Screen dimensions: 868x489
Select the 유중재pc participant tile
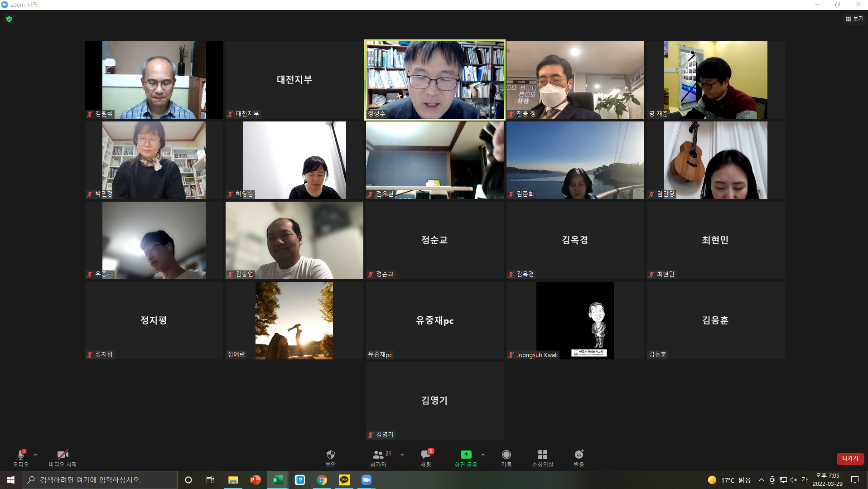coord(435,320)
